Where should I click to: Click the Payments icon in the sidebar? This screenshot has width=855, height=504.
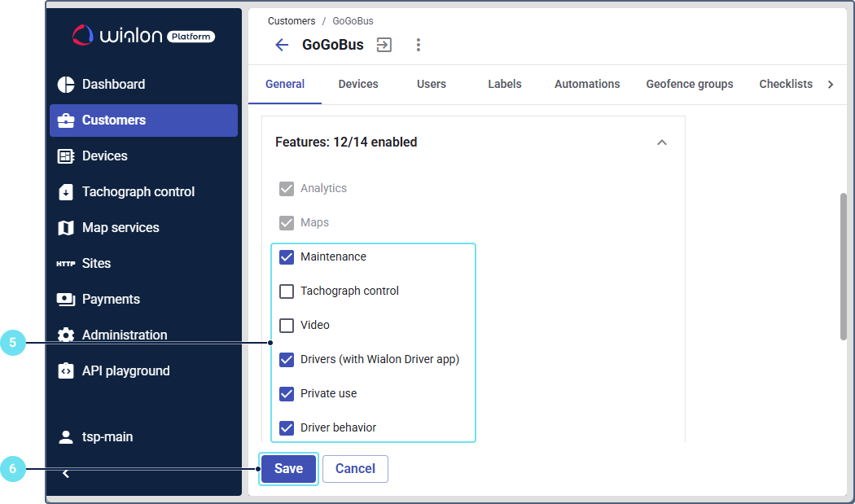pos(66,300)
